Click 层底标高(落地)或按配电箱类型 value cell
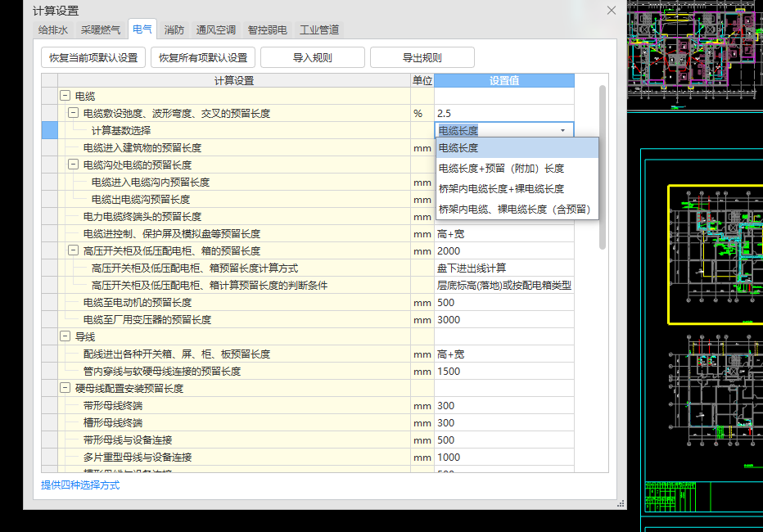 pos(504,286)
